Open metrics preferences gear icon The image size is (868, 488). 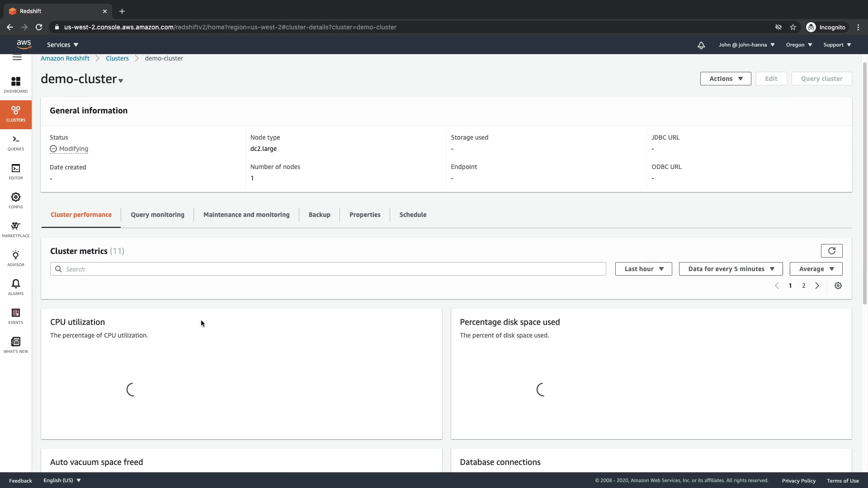pos(838,286)
